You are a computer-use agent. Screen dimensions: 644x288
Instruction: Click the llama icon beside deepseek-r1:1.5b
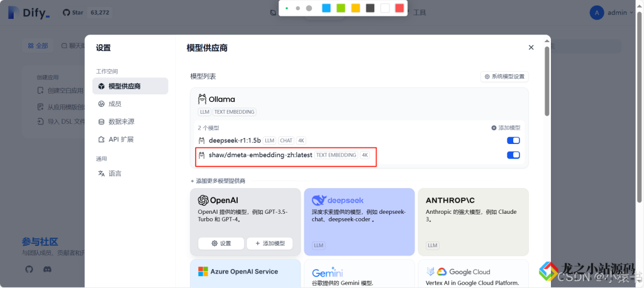point(202,140)
